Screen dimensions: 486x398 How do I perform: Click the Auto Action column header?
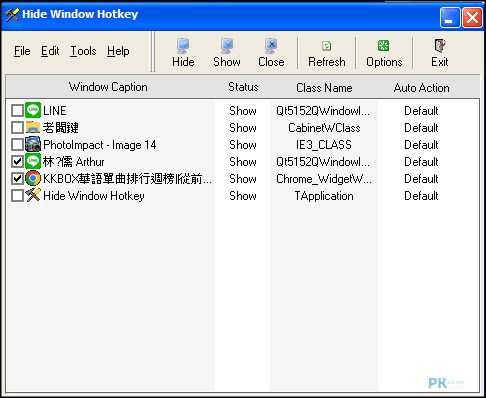[421, 88]
